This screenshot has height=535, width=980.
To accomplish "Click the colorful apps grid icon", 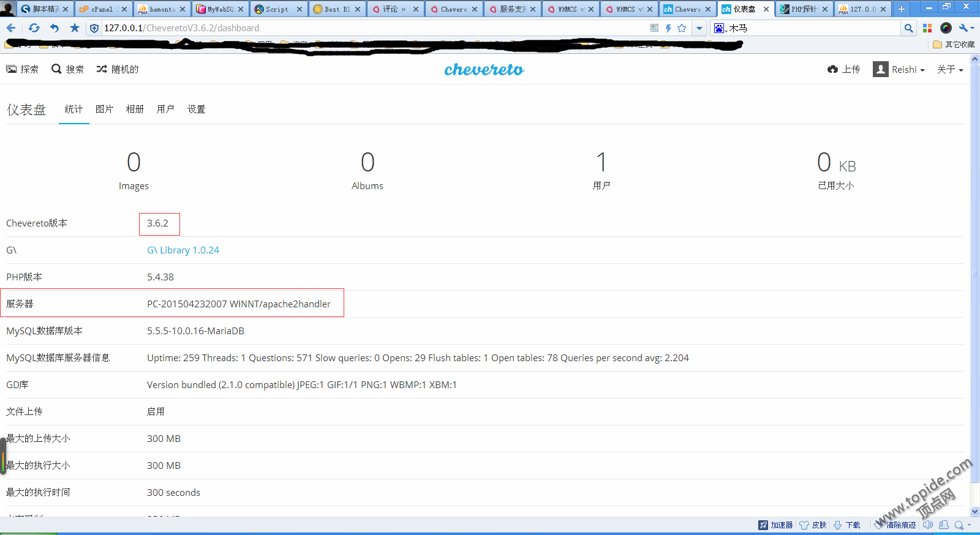I will click(x=927, y=28).
